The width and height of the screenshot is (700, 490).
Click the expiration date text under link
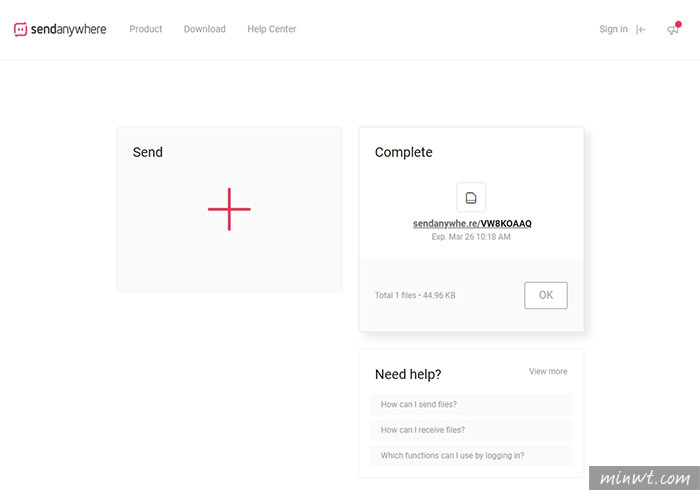pos(471,237)
